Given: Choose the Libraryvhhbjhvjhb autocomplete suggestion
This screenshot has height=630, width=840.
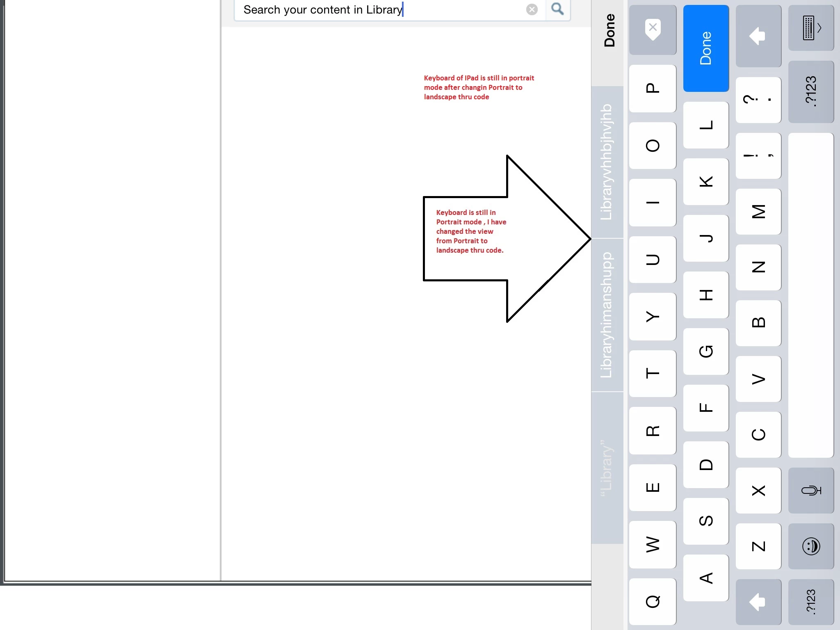Looking at the screenshot, I should pyautogui.click(x=607, y=162).
